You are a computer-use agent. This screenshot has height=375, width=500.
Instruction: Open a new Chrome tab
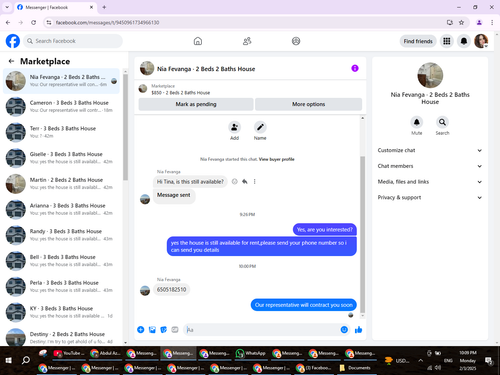104,7
